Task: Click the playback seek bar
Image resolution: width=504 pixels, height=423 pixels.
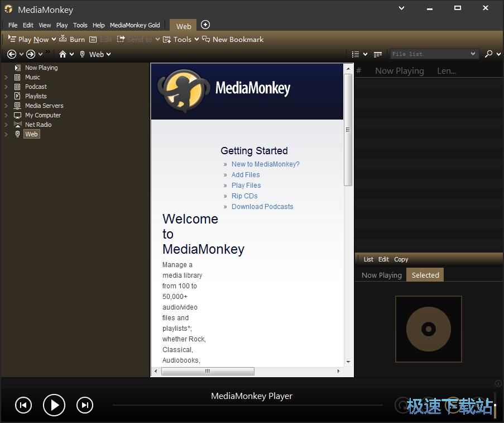Action: [x=247, y=405]
